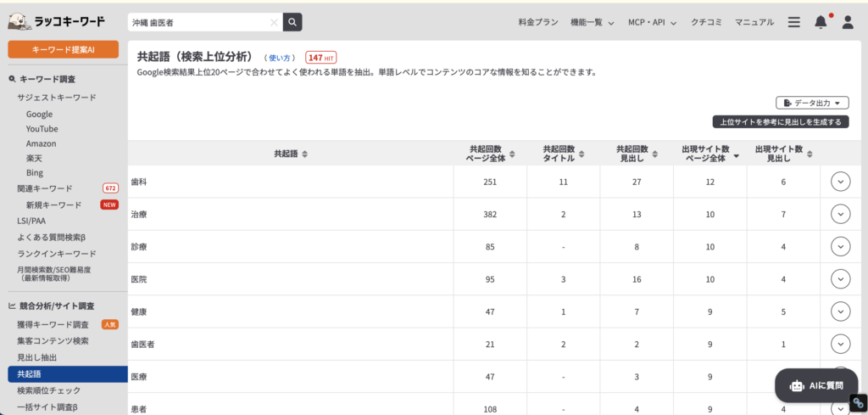Open the notifications bell

coord(821,22)
